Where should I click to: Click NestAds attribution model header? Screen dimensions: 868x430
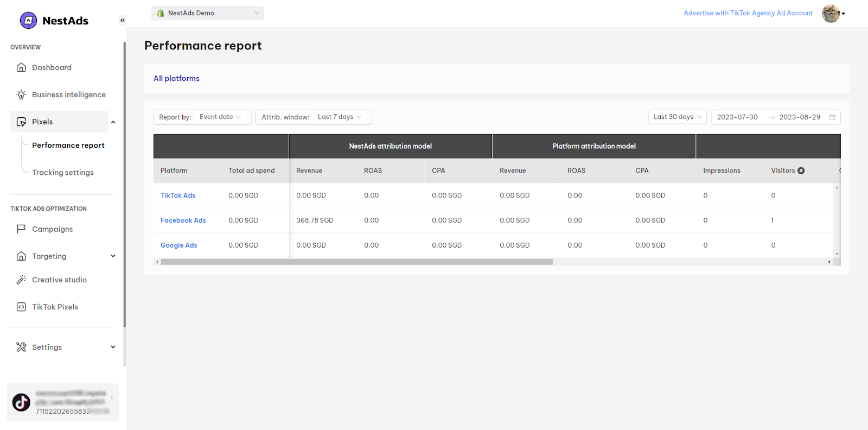pos(391,146)
